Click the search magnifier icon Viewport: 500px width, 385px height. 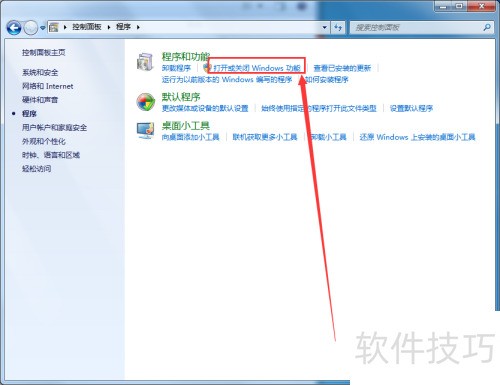pos(487,27)
